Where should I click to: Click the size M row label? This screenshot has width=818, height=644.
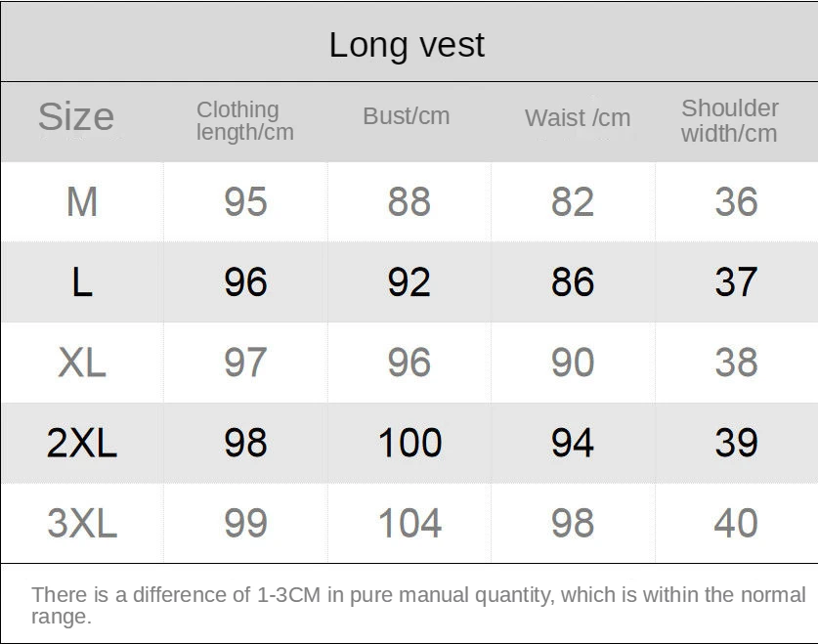click(x=82, y=202)
